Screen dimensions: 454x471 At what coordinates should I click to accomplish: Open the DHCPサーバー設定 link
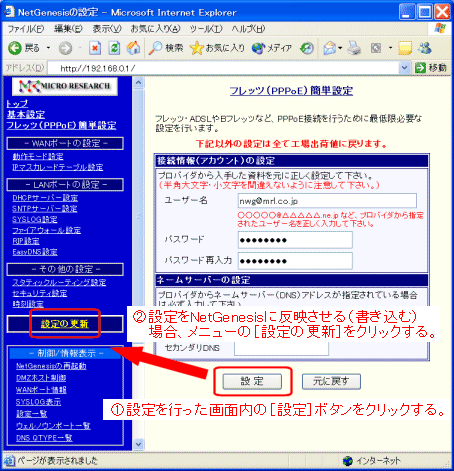click(45, 198)
